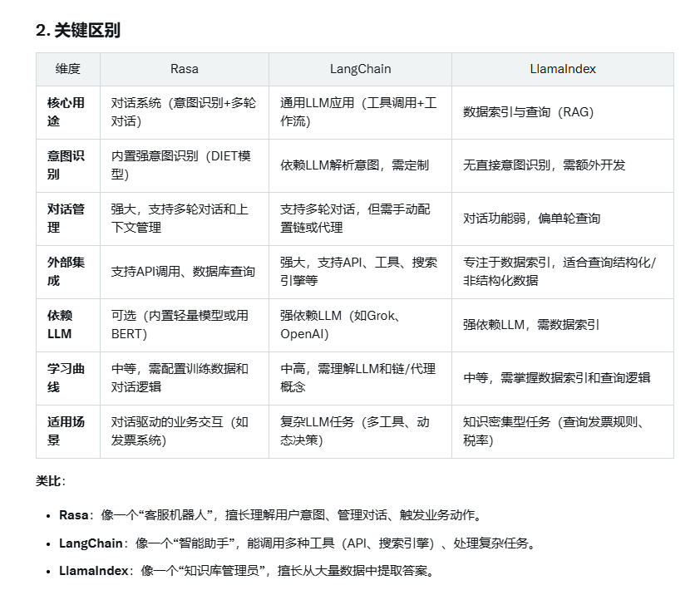
Task: Click cell "对话驱动的业务交互 (如发票系统)"
Action: 185,431
